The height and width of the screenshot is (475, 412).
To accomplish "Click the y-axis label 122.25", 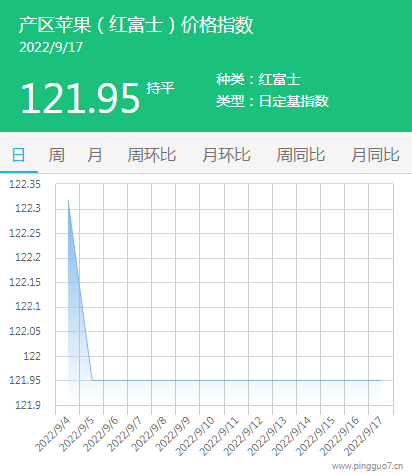I will 25,233.
